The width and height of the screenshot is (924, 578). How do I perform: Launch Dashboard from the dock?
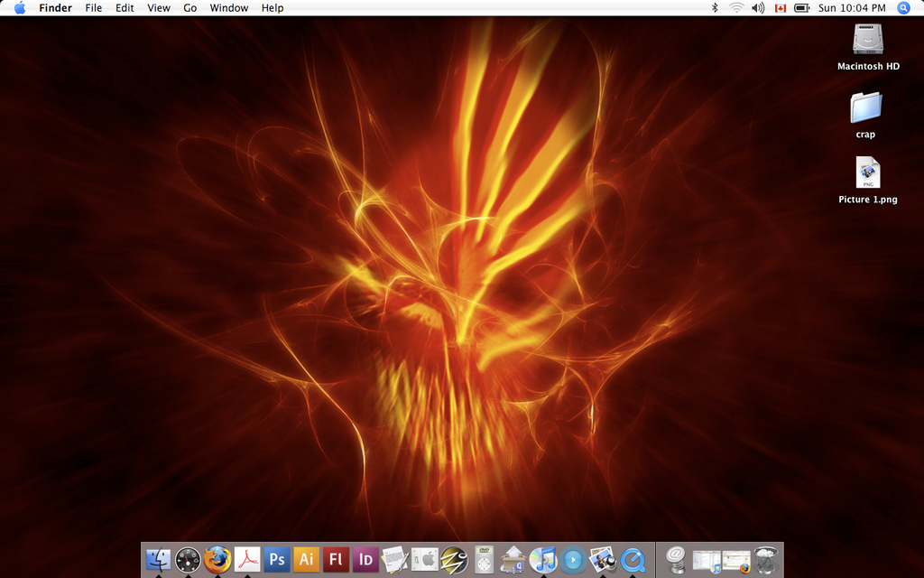[188, 560]
